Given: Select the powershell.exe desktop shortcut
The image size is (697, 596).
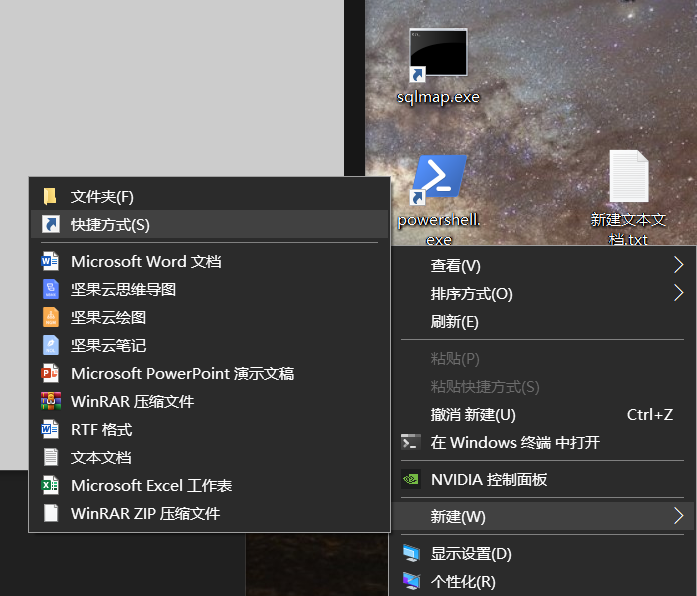Looking at the screenshot, I should pyautogui.click(x=438, y=180).
